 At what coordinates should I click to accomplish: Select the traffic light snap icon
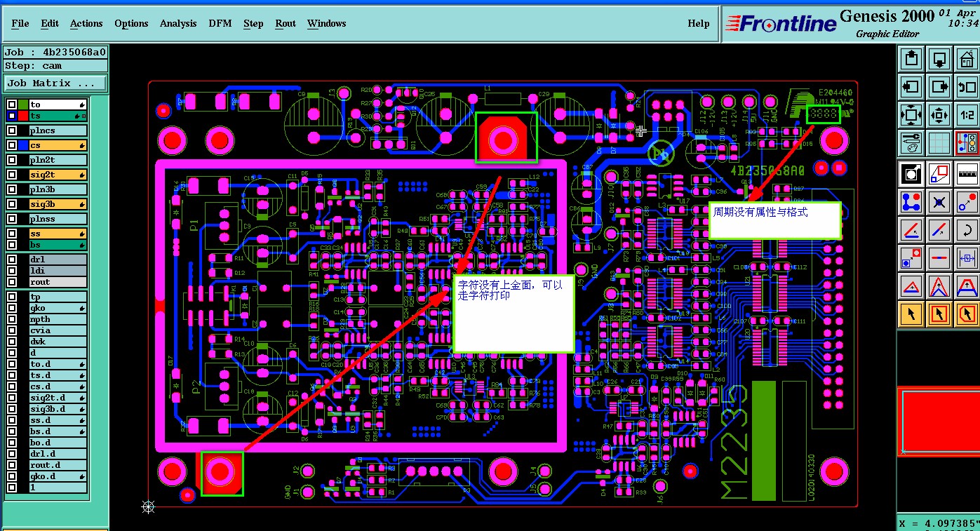968,143
